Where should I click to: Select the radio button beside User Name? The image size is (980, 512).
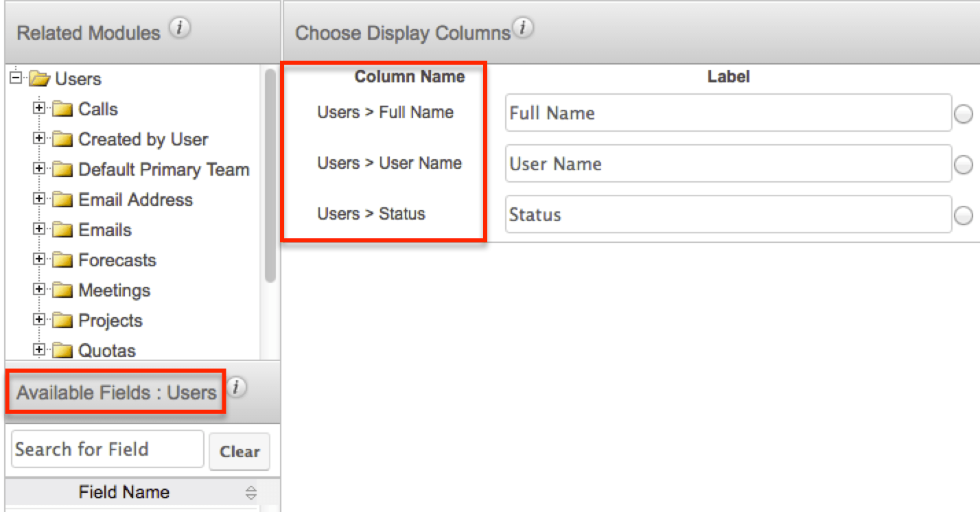point(964,165)
